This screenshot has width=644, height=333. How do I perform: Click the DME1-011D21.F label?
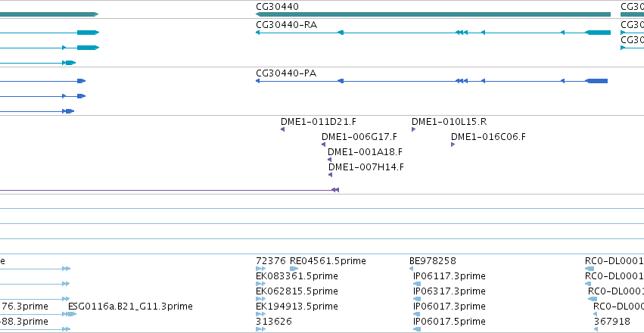319,122
